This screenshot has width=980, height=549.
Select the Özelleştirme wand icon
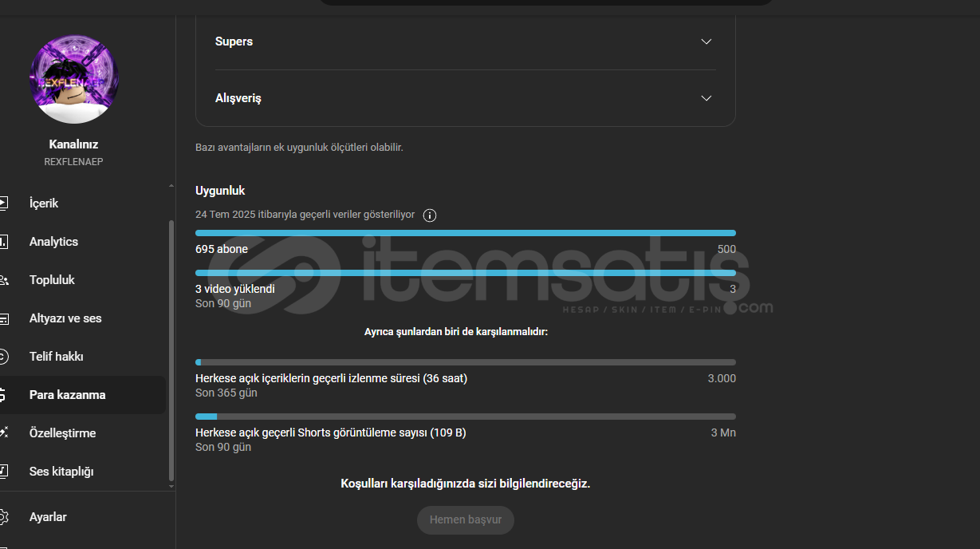(x=3, y=433)
